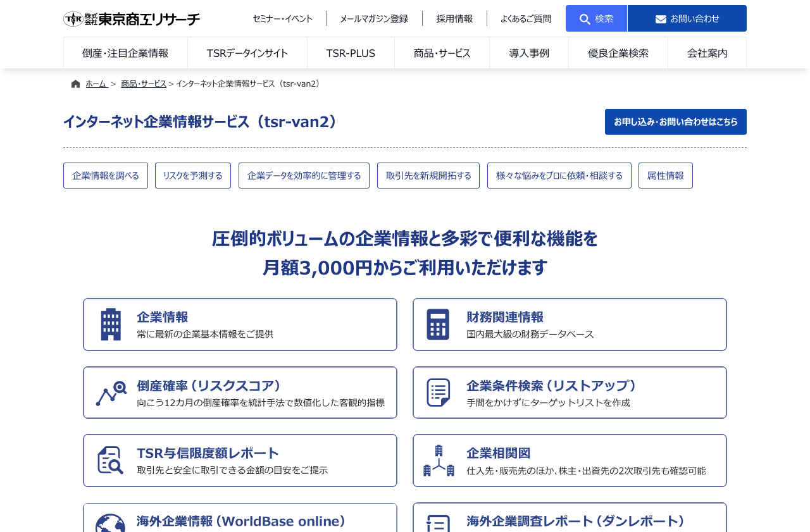Open the 商品・サービス navigation menu
Viewport: 810px width, 532px height.
[442, 53]
